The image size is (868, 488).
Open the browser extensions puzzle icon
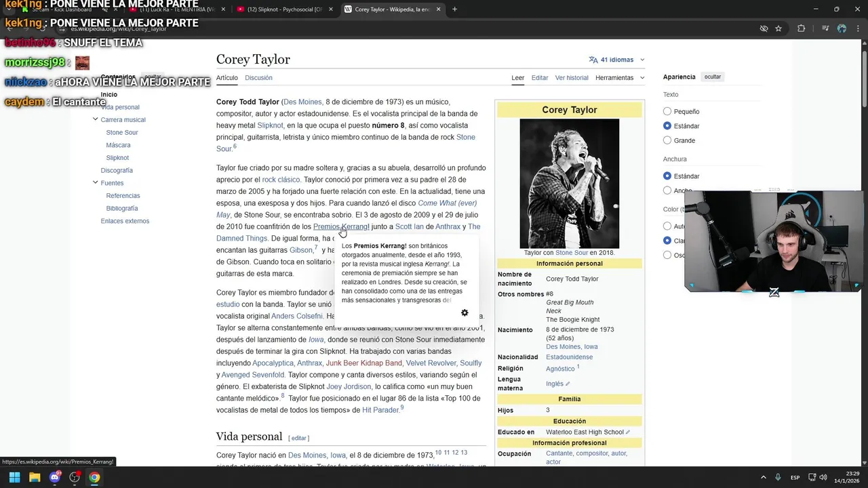802,28
